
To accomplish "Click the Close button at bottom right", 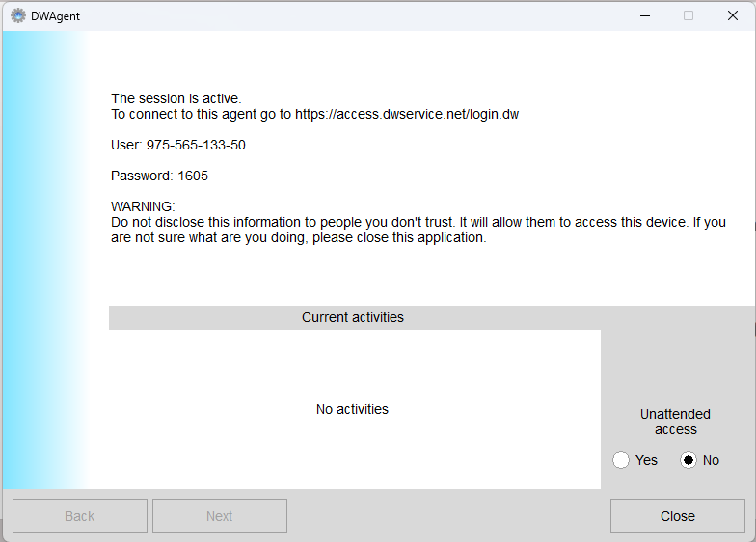I will (677, 516).
